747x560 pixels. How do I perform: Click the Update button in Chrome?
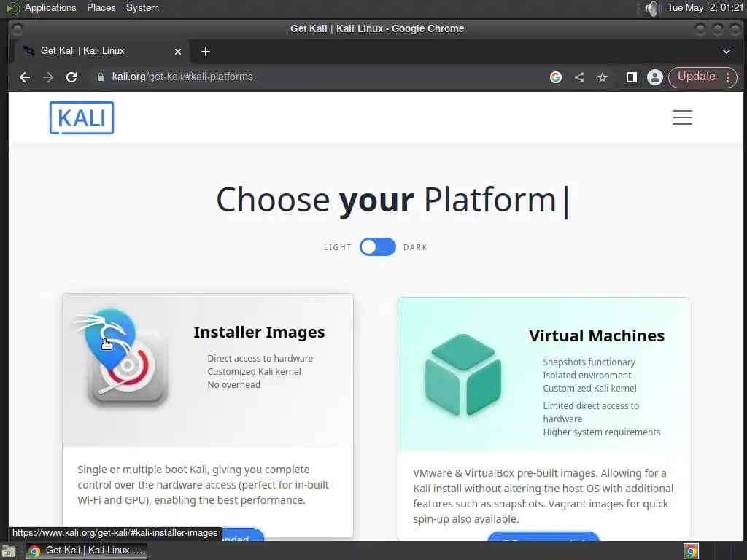tap(697, 77)
